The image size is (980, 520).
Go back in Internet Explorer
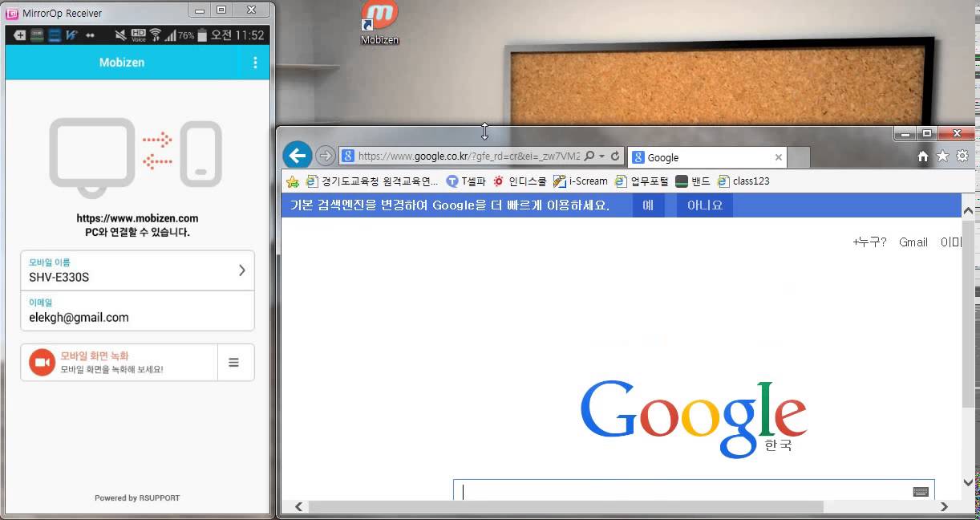pyautogui.click(x=298, y=156)
